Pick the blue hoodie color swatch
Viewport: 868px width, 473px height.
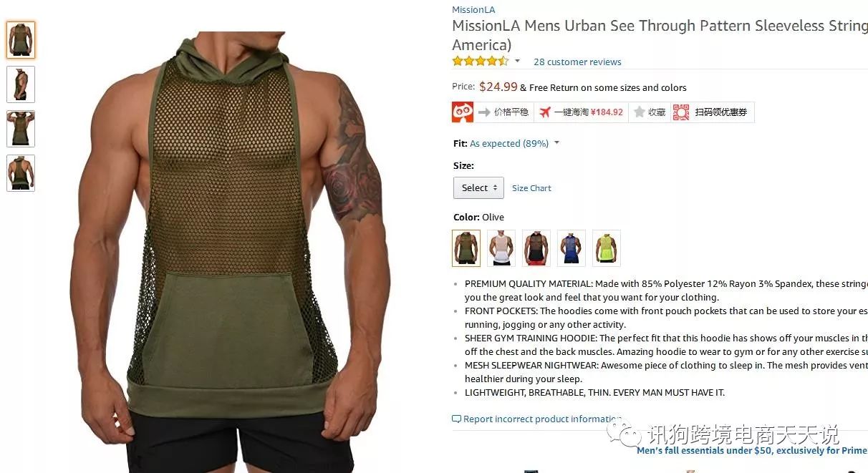coord(572,248)
